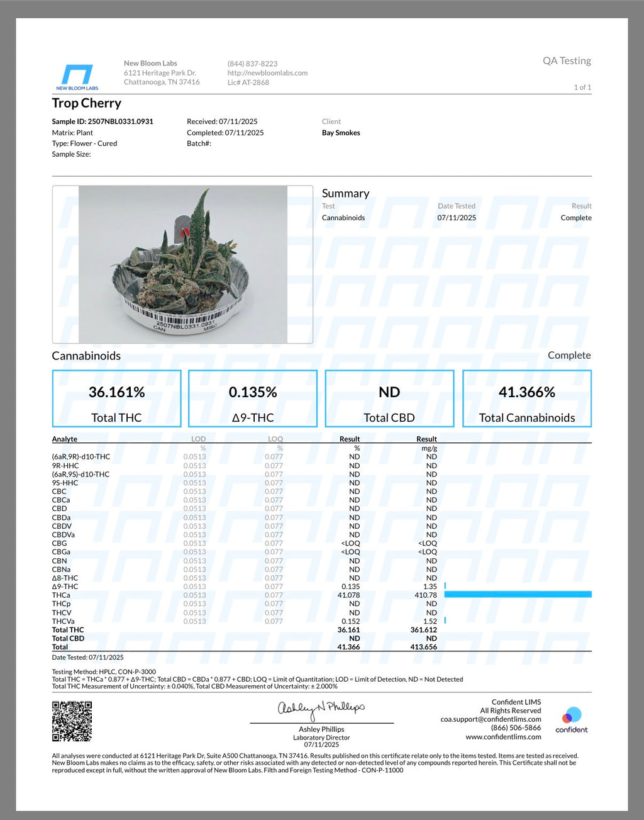Select the ND Total CBD box
This screenshot has width=644, height=820.
pyautogui.click(x=389, y=399)
